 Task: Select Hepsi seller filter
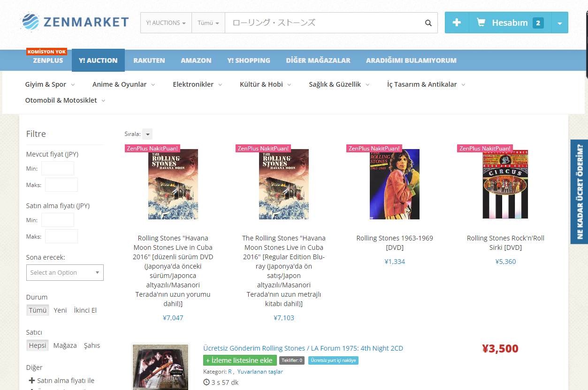click(38, 345)
